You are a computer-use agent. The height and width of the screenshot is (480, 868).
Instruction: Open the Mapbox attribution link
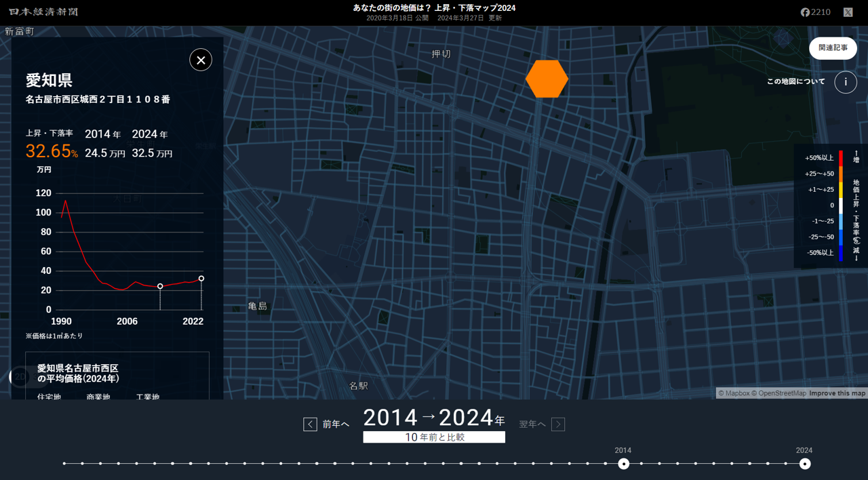(x=734, y=393)
